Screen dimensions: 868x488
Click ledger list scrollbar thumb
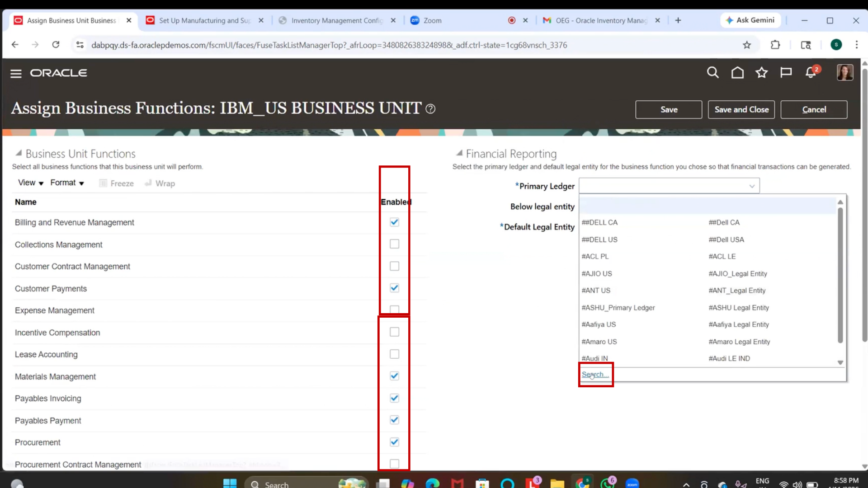point(840,275)
